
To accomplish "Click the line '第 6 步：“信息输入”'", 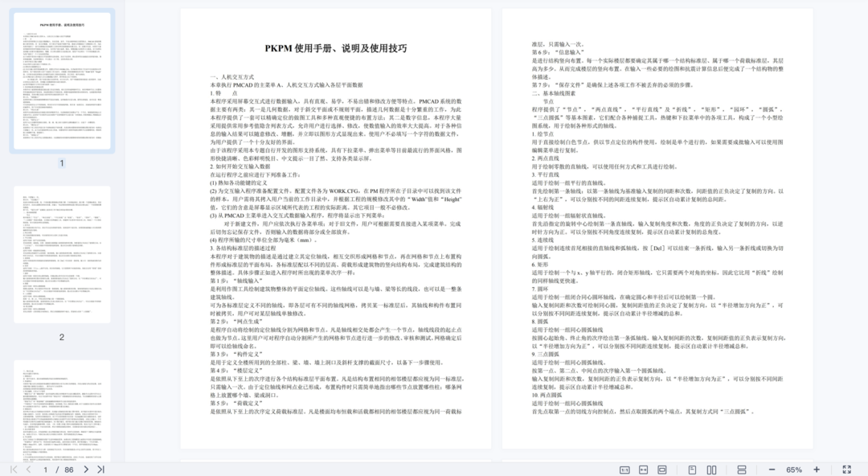I will click(558, 52).
